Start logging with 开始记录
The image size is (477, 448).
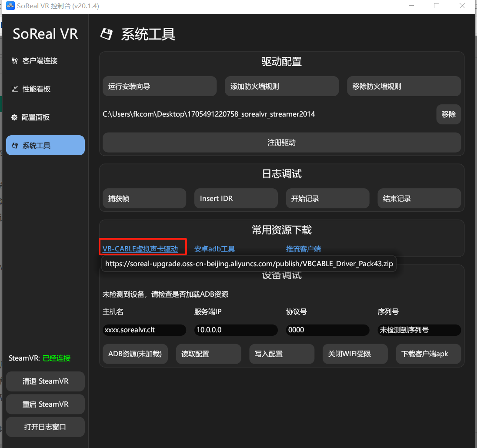coord(327,198)
